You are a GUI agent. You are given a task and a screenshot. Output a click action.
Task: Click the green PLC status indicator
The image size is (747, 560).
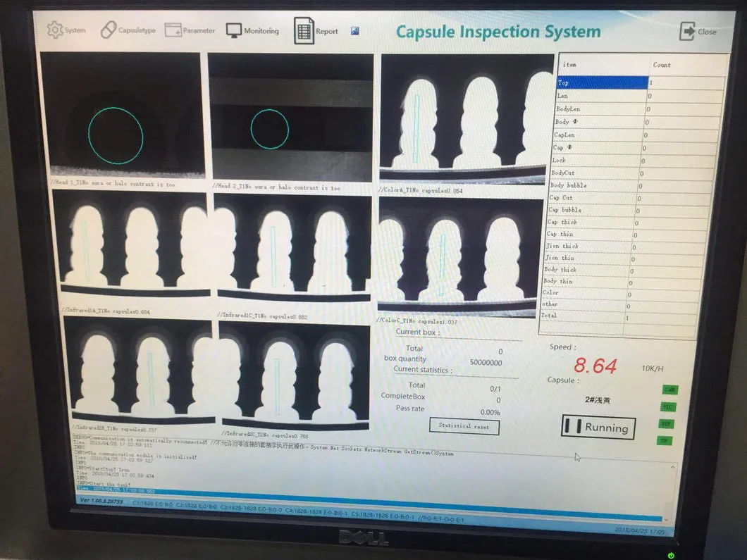pyautogui.click(x=667, y=406)
